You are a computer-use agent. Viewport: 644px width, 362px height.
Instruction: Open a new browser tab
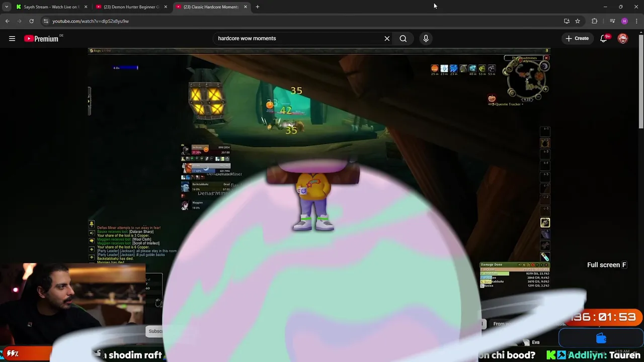[258, 7]
